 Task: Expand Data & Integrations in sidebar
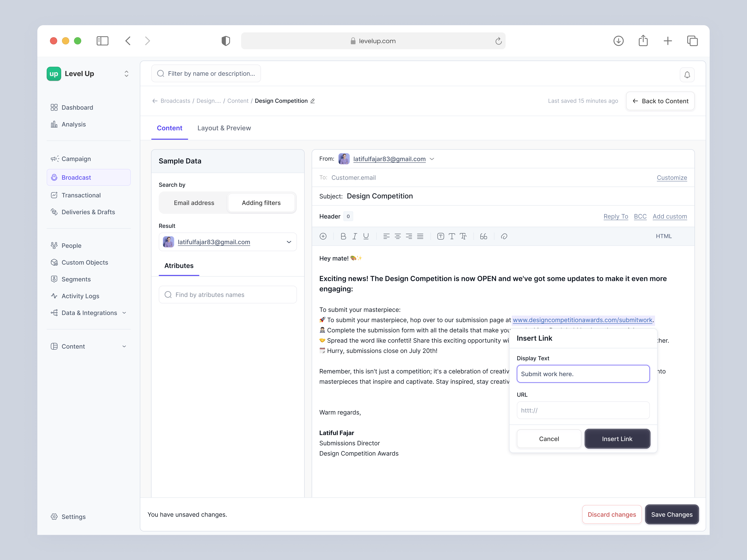tap(124, 313)
